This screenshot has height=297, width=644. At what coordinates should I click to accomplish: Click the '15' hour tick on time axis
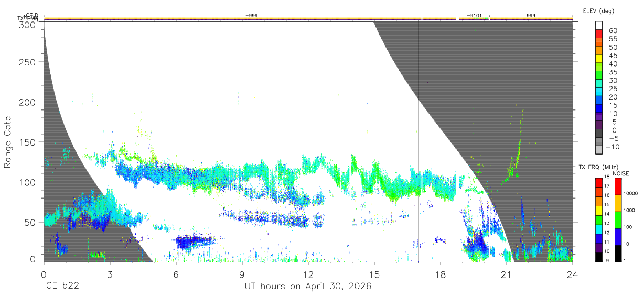click(374, 274)
